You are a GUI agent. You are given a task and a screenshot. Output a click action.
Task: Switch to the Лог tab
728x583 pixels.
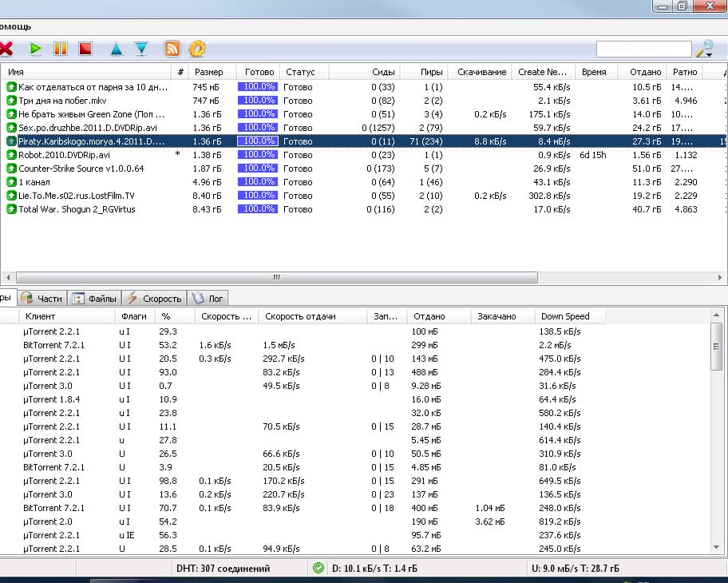(208, 298)
